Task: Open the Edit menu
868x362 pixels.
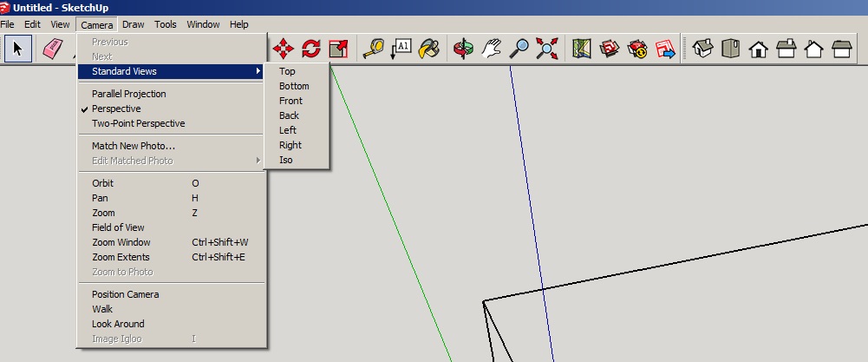Action: [32, 24]
